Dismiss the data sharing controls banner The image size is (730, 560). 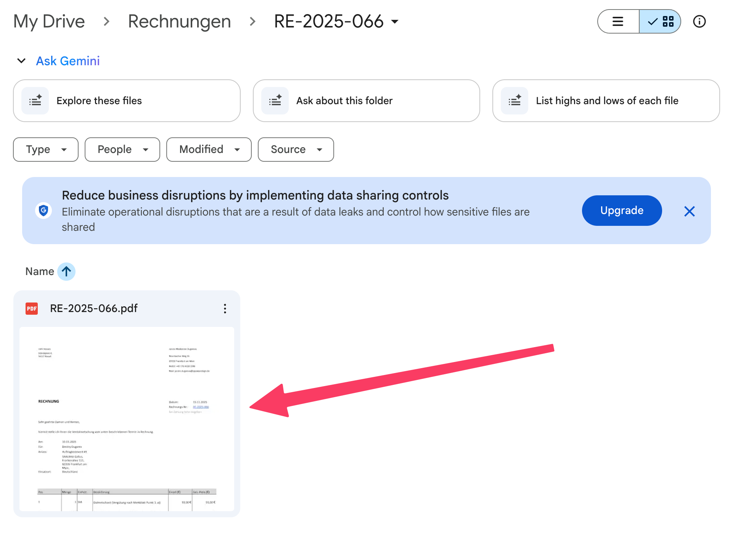tap(689, 211)
